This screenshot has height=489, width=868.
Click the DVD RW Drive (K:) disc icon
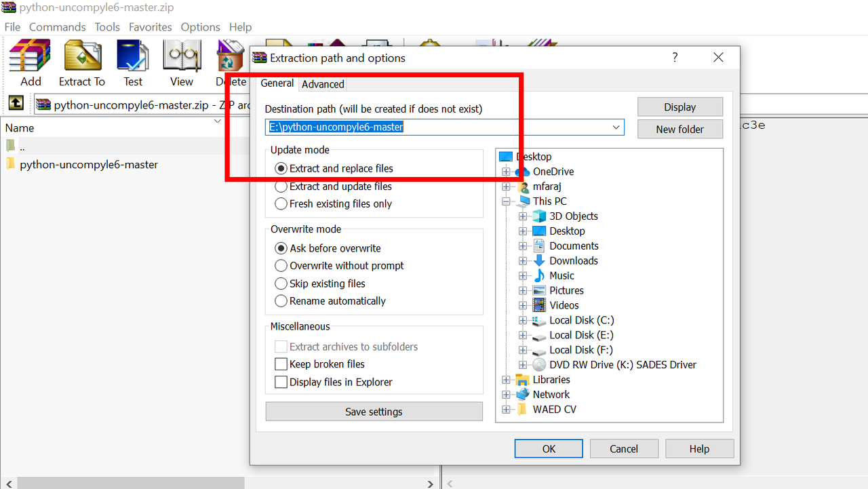click(x=539, y=365)
